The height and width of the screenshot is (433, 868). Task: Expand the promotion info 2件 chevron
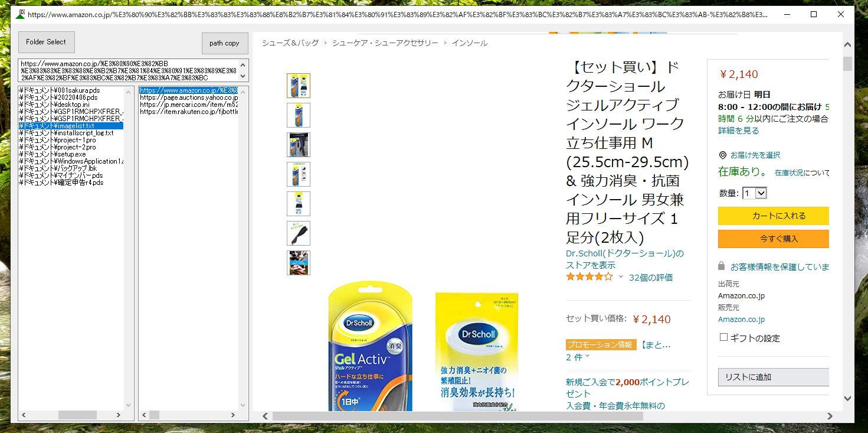coord(587,357)
